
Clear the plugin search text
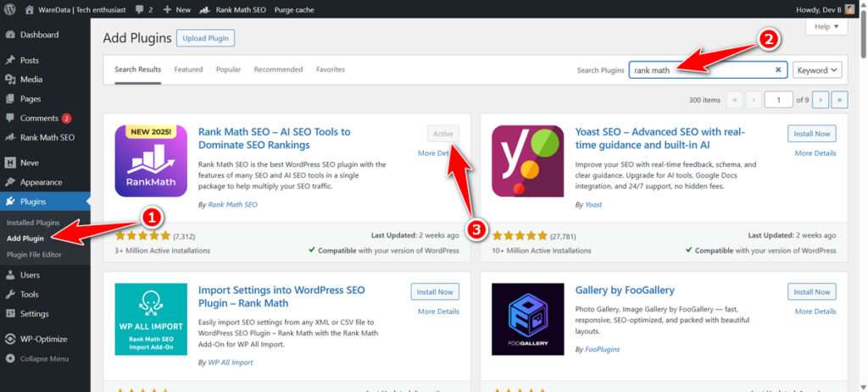pos(778,70)
